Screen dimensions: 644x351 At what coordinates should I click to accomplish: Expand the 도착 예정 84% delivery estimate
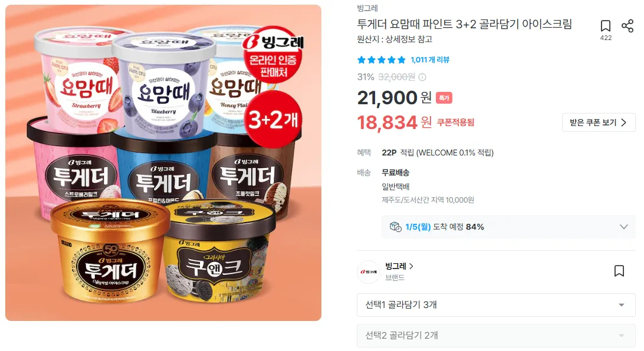[508, 227]
